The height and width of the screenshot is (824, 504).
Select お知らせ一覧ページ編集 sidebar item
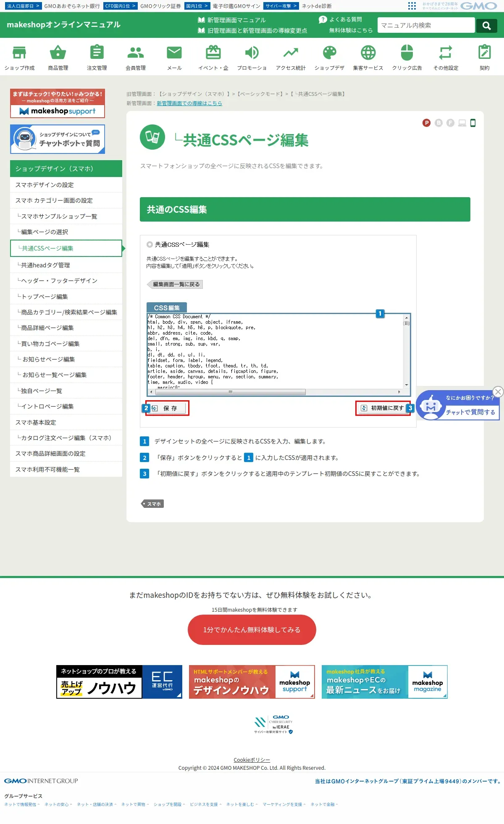tap(66, 375)
